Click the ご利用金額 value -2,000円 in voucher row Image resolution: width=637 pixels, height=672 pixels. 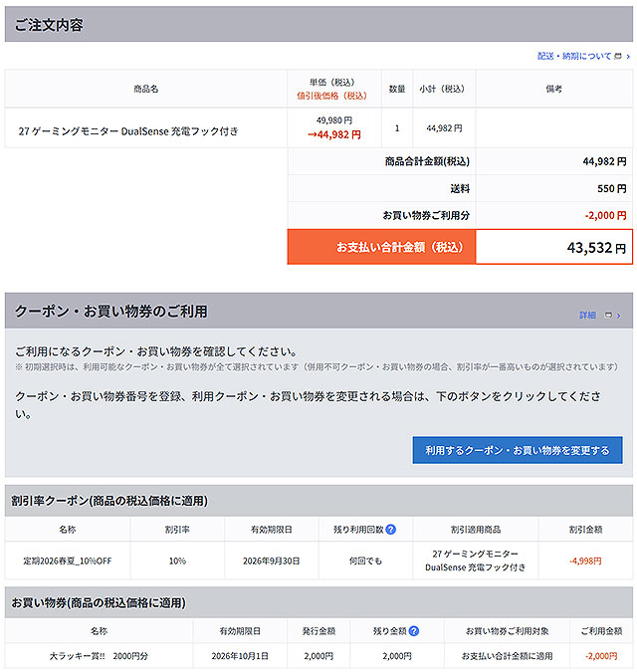pos(601,656)
